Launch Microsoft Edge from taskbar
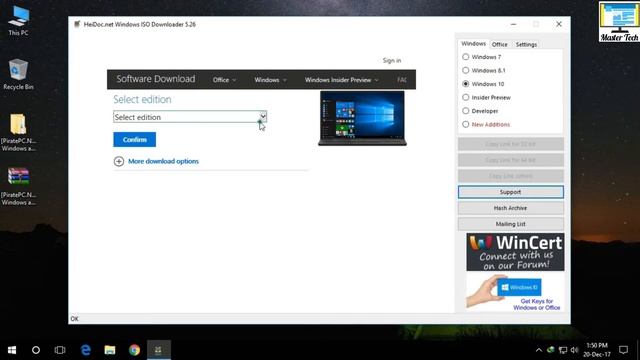The width and height of the screenshot is (640, 360). tap(86, 350)
